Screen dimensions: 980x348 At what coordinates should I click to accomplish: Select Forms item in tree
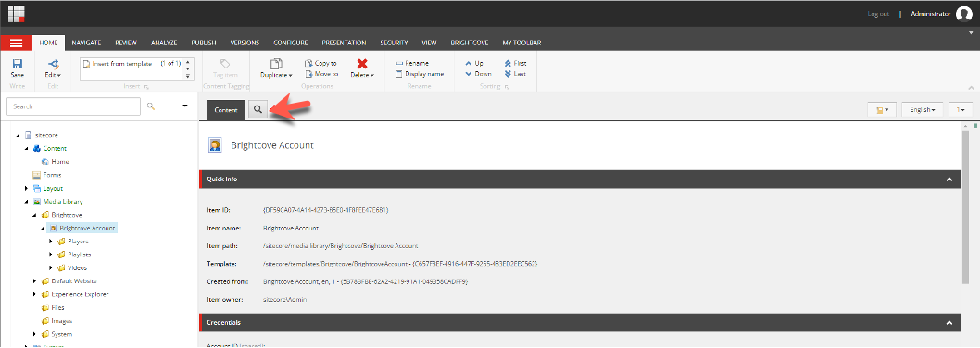(52, 175)
